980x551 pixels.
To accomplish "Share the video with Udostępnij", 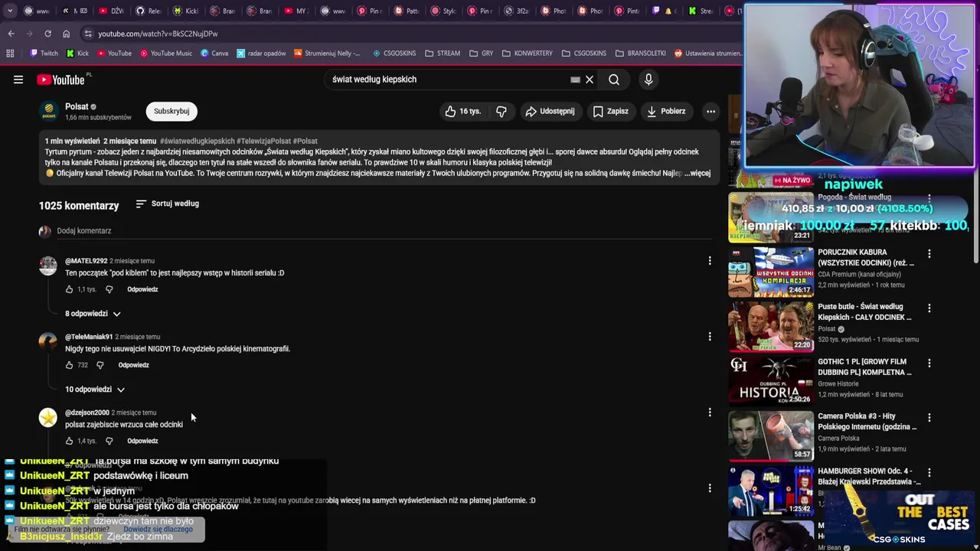I will pyautogui.click(x=550, y=111).
